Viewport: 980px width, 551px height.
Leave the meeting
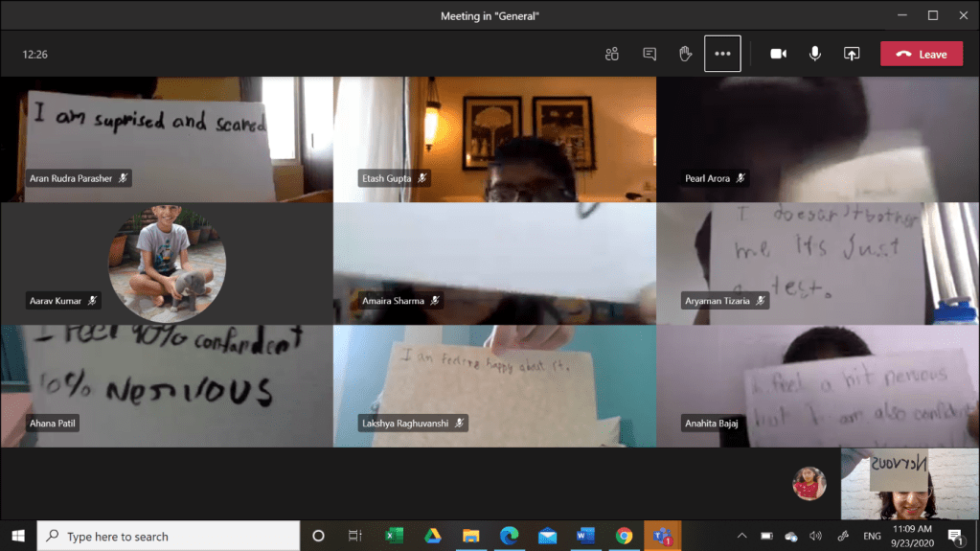(x=922, y=55)
